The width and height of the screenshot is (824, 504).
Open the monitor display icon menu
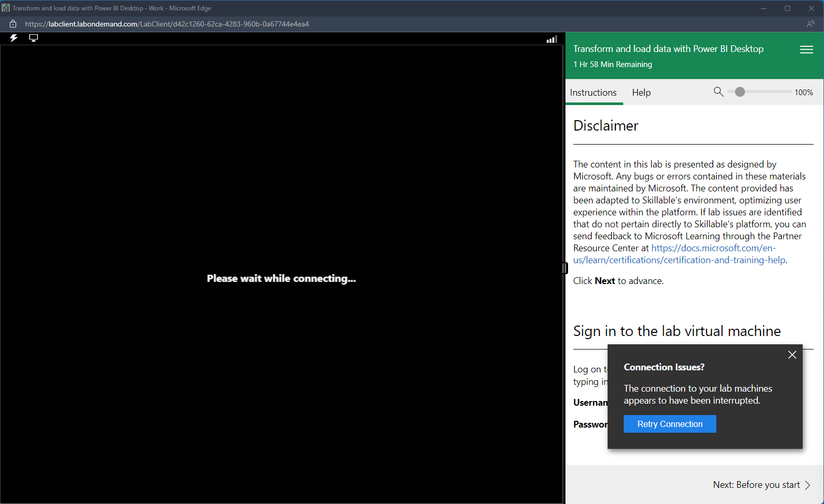[x=34, y=38]
